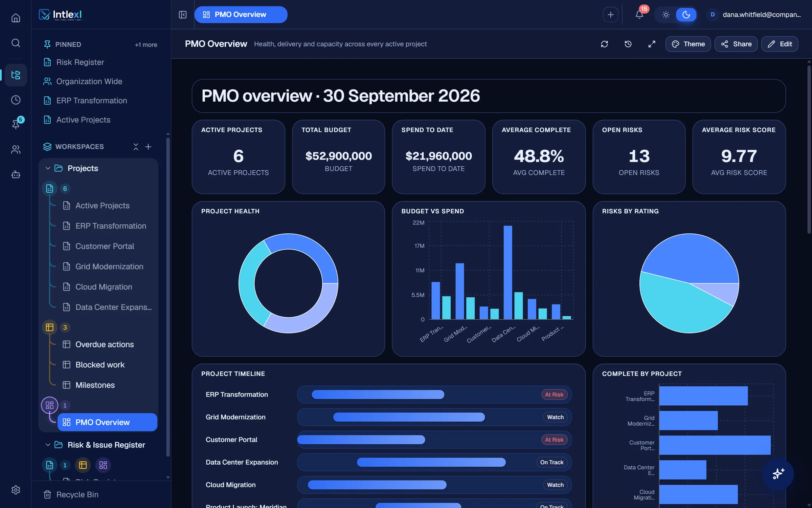The width and height of the screenshot is (812, 508).
Task: Click the AI sparkle floating button
Action: pos(778,473)
